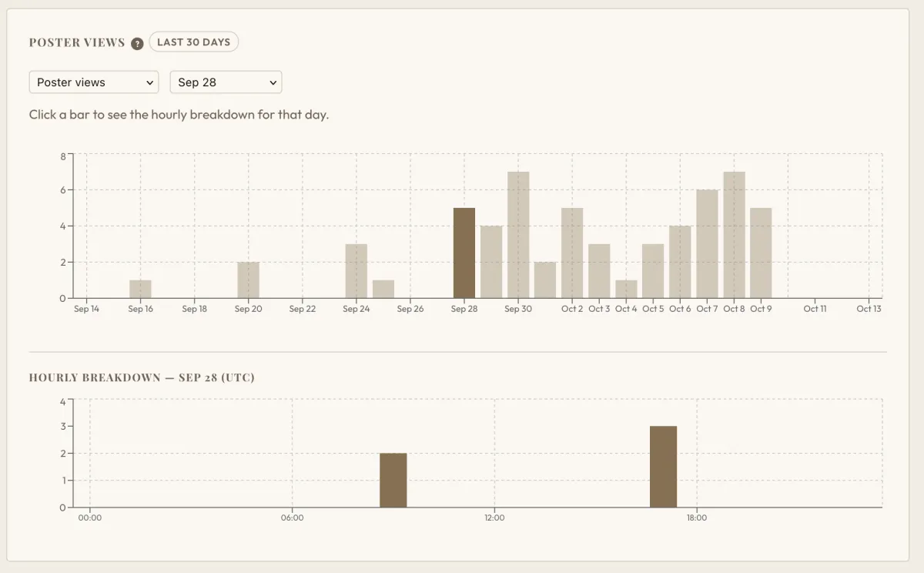Select the Oct 6 bar in daily chart

680,262
